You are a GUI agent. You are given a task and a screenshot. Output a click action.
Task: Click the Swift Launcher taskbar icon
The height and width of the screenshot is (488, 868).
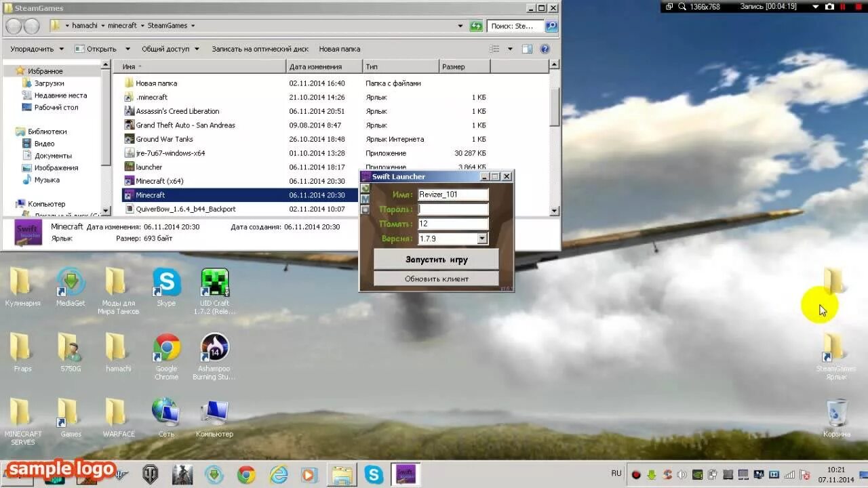pyautogui.click(x=406, y=474)
